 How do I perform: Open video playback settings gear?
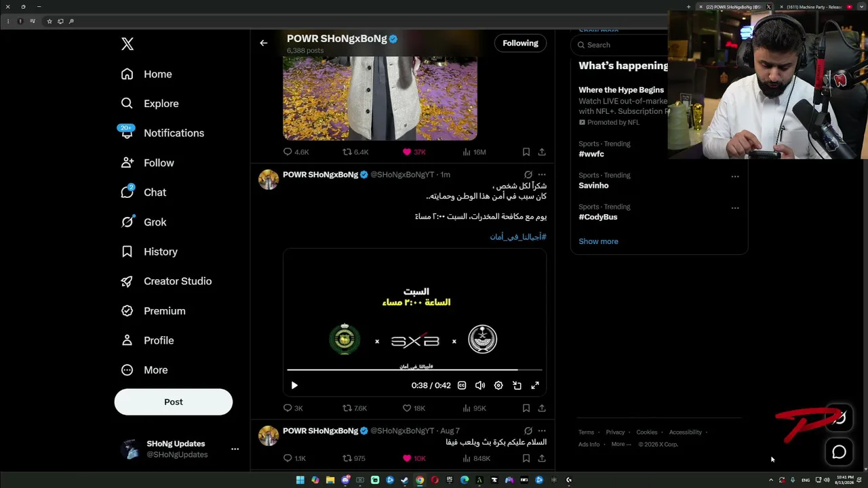498,386
